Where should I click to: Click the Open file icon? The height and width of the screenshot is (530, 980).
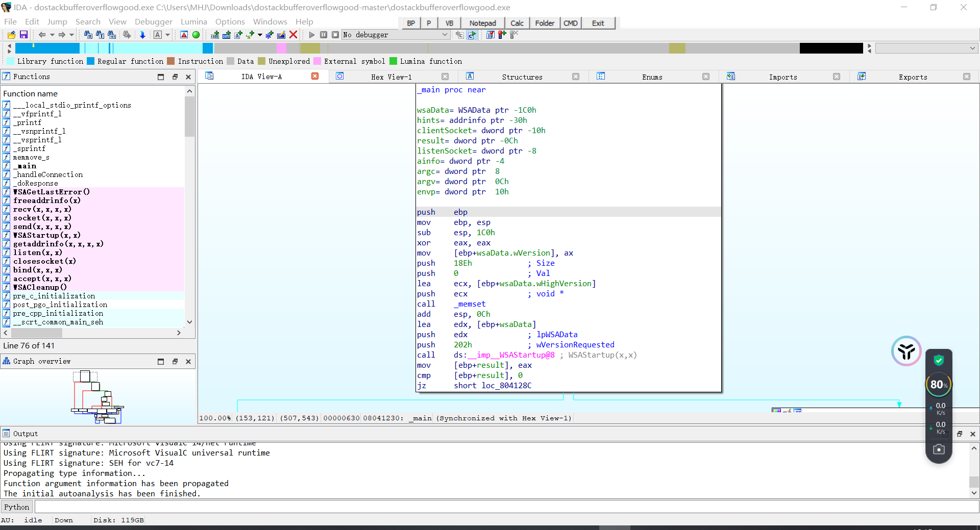11,35
